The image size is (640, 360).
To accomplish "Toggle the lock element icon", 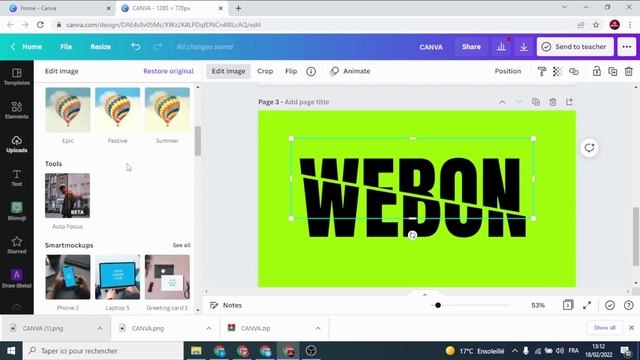I will (x=597, y=71).
